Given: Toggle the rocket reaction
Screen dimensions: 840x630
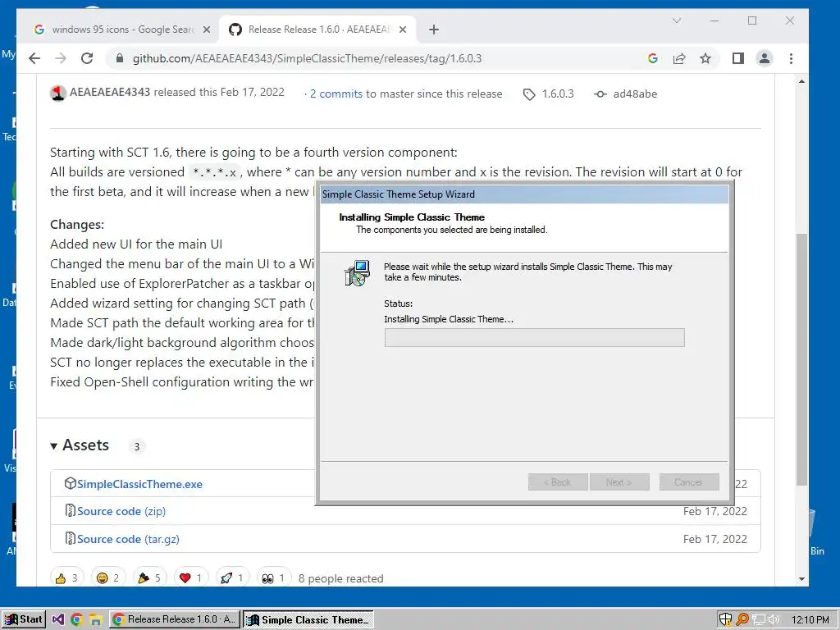Looking at the screenshot, I should coord(232,578).
